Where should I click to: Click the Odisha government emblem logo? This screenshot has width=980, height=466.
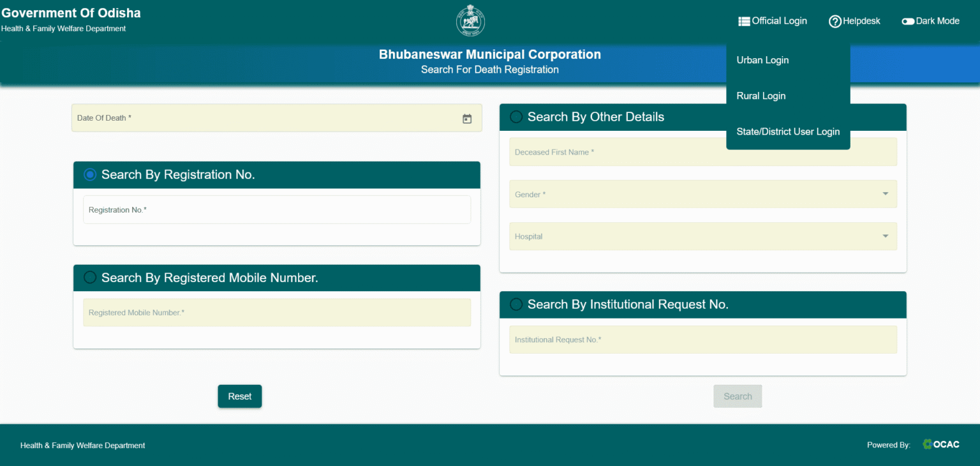470,22
